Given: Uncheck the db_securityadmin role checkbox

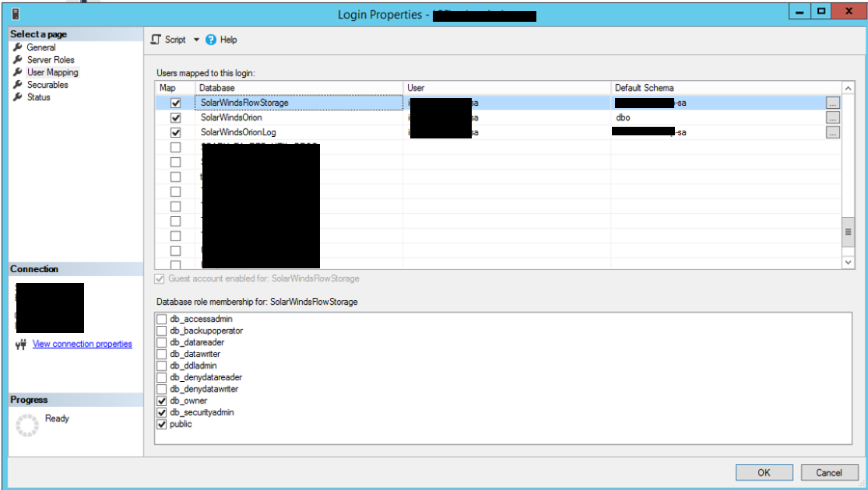Looking at the screenshot, I should 162,412.
